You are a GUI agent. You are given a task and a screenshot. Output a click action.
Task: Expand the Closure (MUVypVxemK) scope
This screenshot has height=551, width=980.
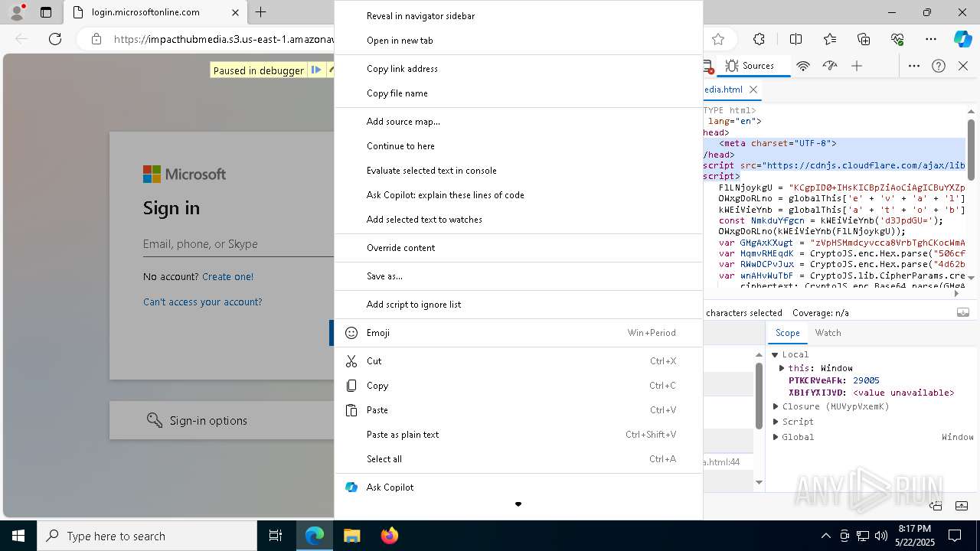pyautogui.click(x=776, y=406)
